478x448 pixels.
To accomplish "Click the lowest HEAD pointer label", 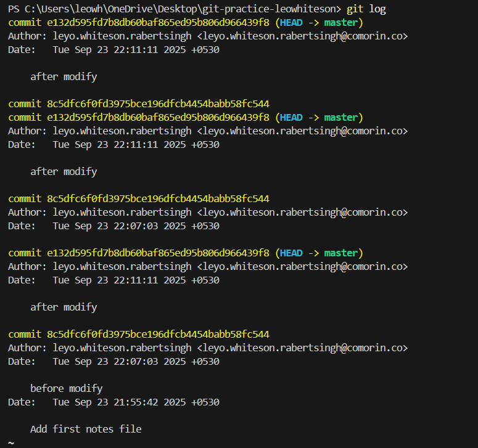I will coord(291,253).
